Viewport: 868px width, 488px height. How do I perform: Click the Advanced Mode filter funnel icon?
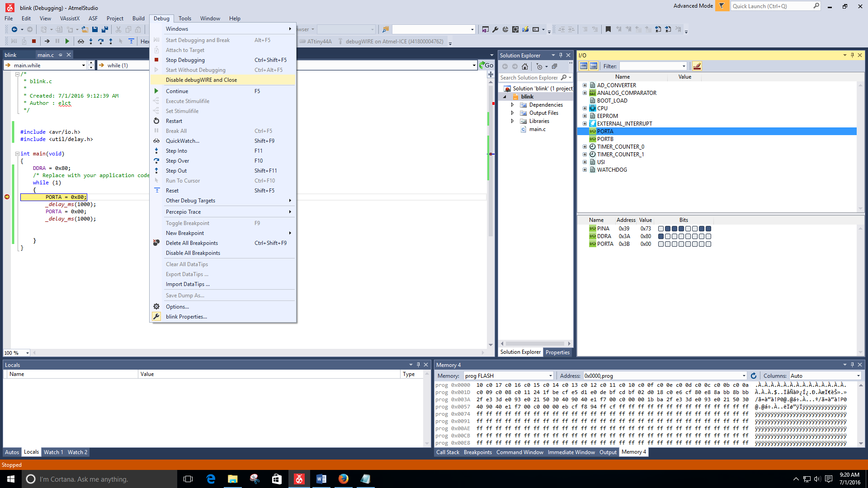(722, 6)
